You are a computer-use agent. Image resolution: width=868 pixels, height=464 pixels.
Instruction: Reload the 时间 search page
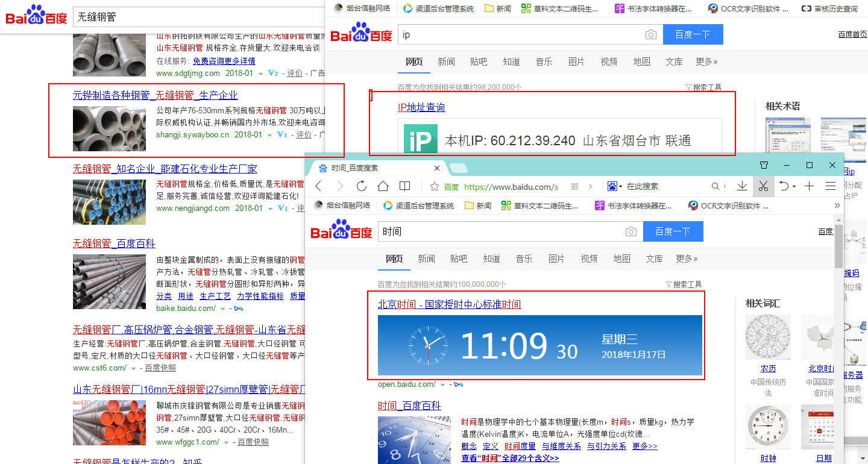tap(362, 186)
